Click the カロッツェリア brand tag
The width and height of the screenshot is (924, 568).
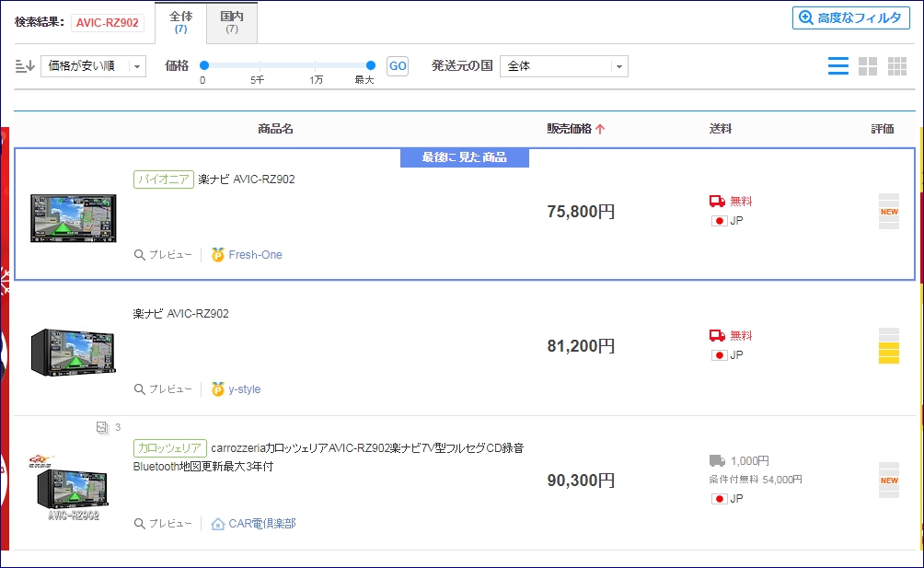click(169, 447)
